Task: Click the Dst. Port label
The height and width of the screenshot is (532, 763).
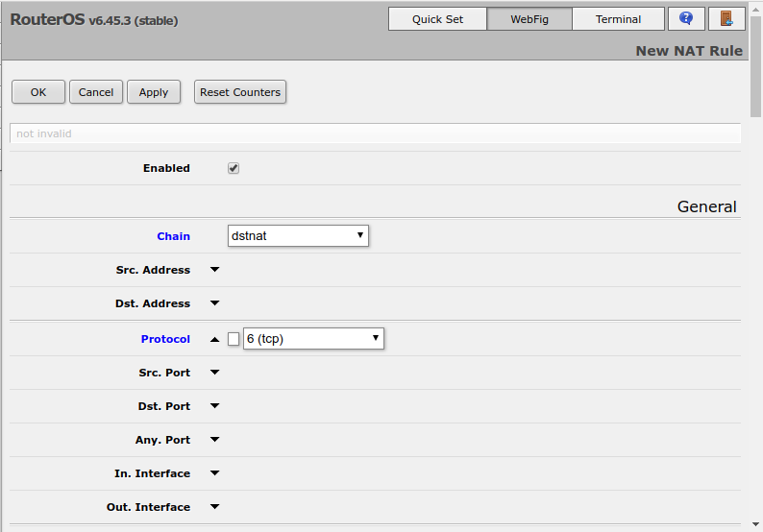Action: 164,406
